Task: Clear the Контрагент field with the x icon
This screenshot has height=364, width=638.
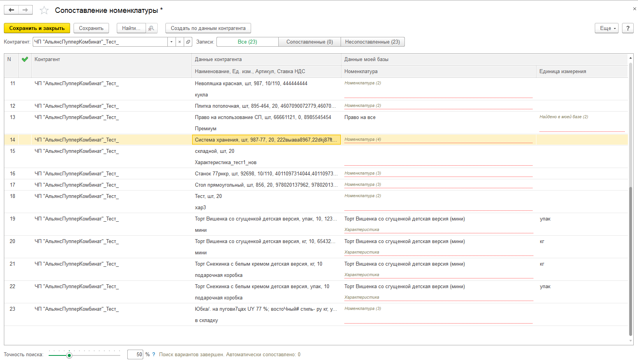Action: tap(179, 42)
